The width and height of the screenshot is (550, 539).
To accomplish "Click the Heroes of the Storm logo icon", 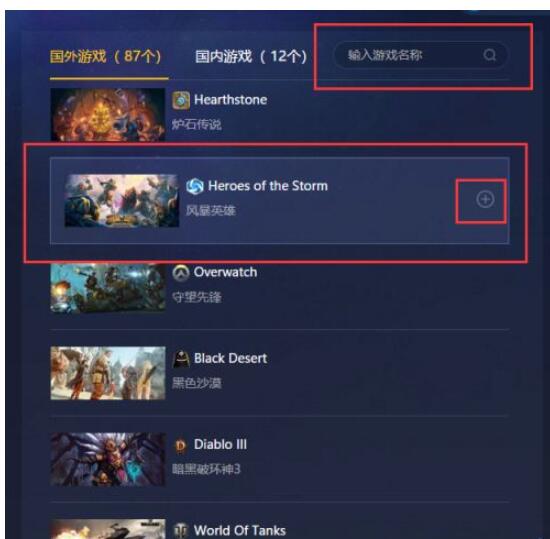I will pos(194,186).
